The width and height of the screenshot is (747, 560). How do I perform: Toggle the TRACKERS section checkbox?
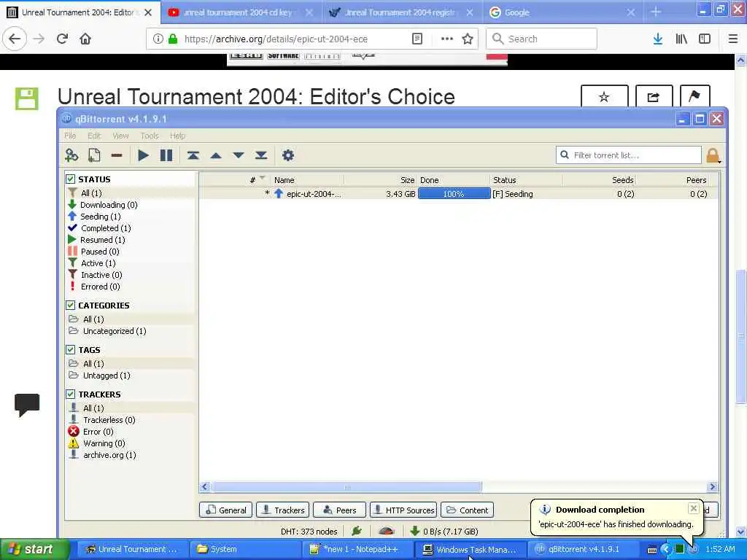71,394
